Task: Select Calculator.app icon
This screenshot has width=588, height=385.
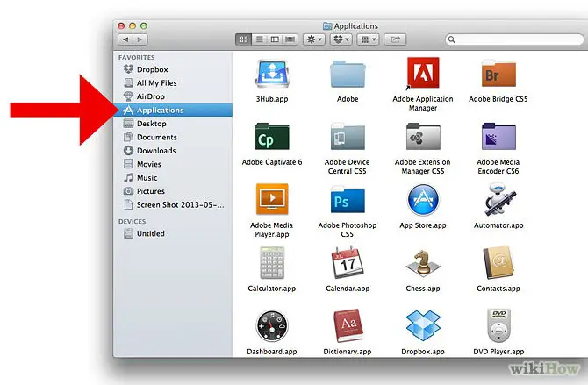Action: (272, 262)
